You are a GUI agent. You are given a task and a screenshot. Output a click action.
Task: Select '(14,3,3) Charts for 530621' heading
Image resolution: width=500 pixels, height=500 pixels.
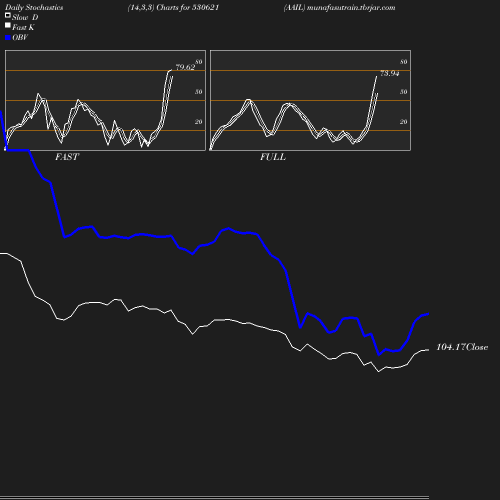point(173,8)
